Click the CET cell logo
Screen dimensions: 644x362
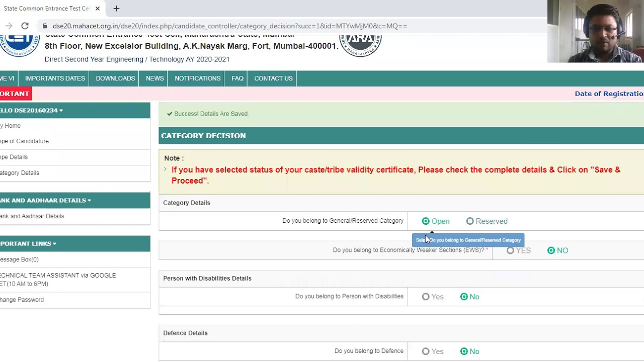[19, 45]
